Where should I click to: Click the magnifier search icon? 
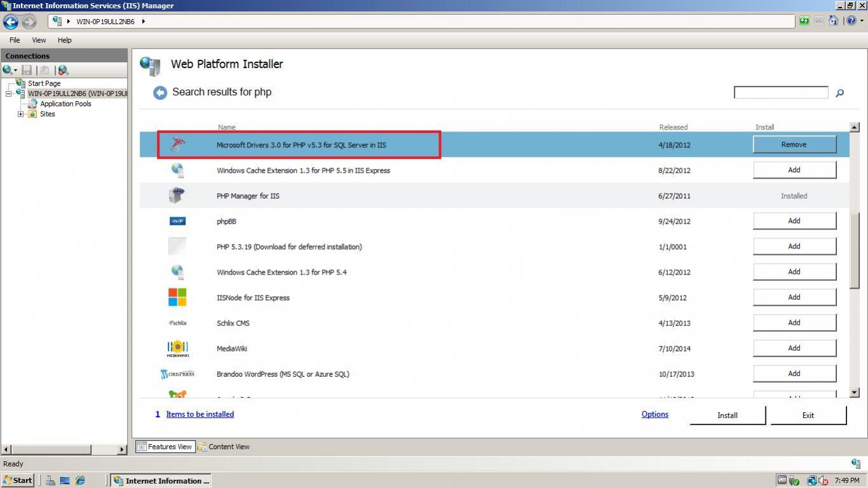pos(839,93)
